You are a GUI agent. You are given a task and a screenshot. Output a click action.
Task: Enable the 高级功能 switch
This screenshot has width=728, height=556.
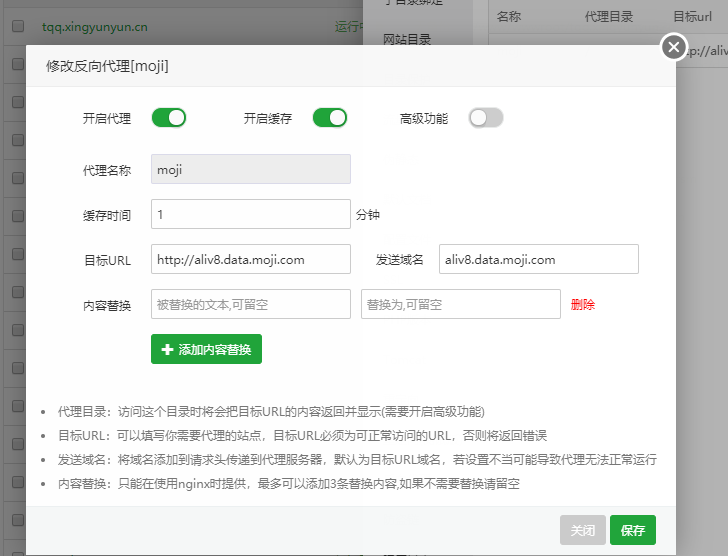coord(486,118)
